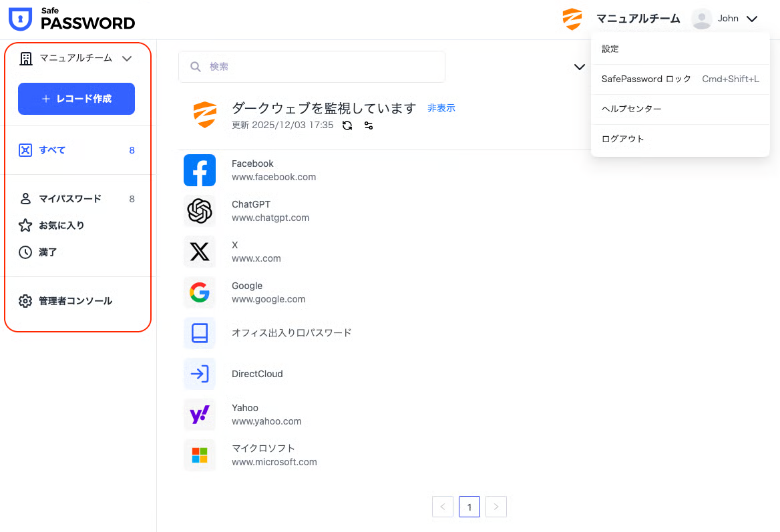Click the X record logo icon
This screenshot has height=532, width=780.
point(200,252)
